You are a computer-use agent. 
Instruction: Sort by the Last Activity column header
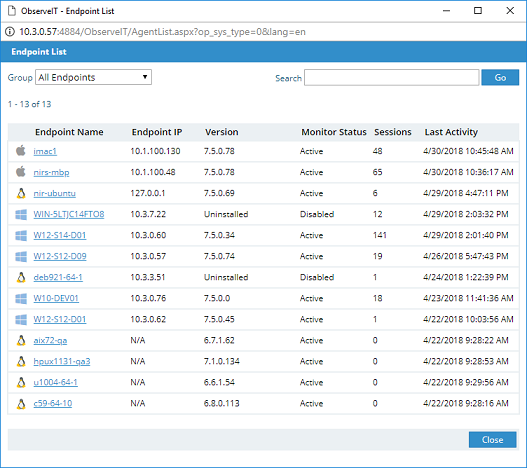[x=451, y=132]
